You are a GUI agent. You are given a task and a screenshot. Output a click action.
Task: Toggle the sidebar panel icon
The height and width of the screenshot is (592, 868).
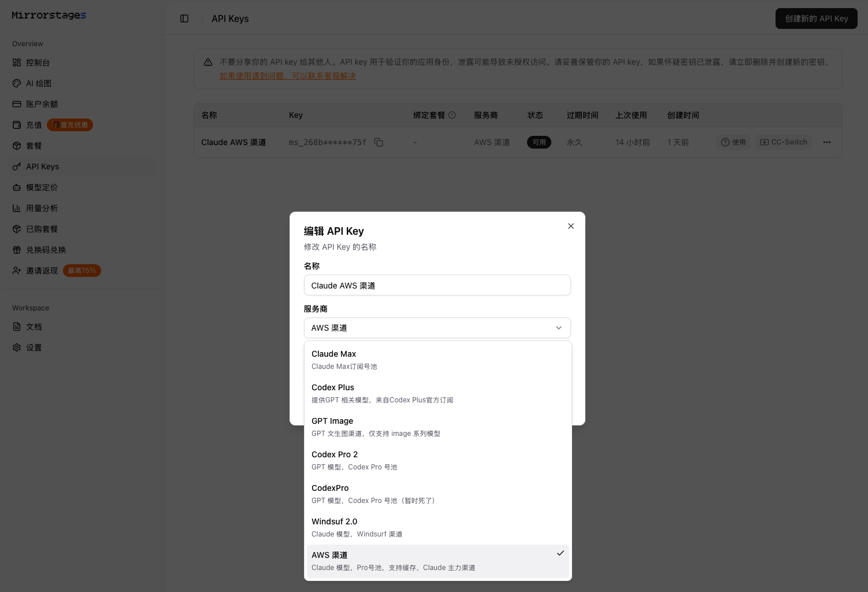tap(184, 18)
